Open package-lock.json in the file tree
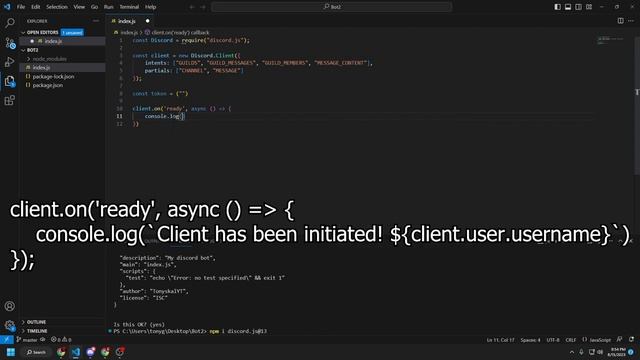Viewport: 640px width, 360px height. (x=62, y=76)
